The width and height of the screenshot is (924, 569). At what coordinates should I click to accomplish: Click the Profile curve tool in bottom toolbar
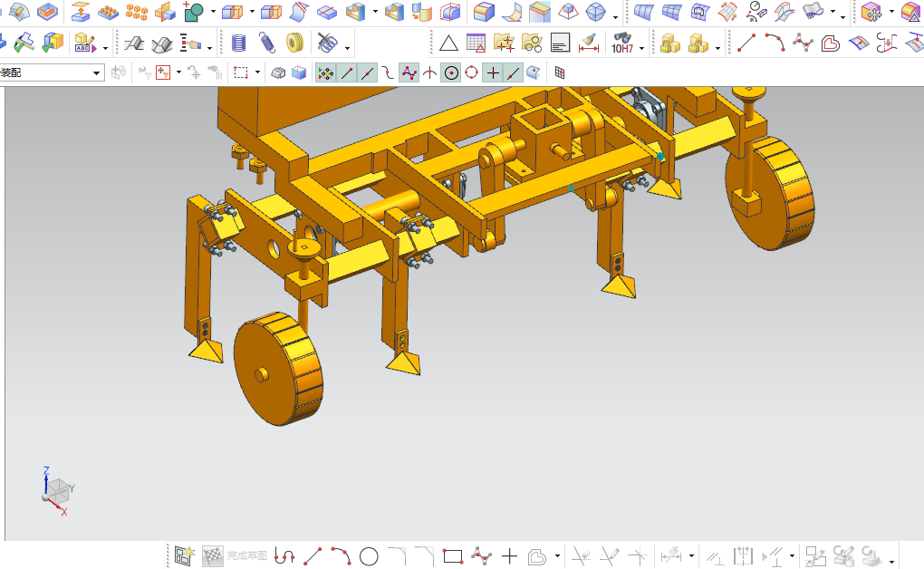[x=284, y=556]
